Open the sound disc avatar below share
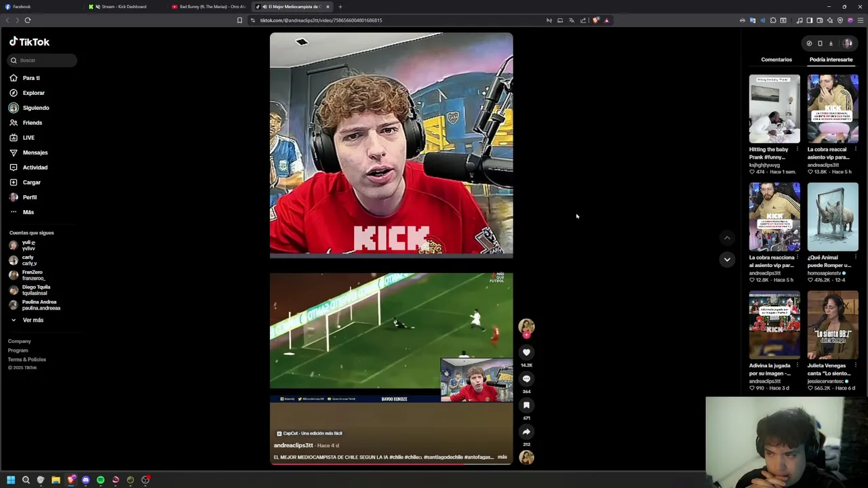Image resolution: width=868 pixels, height=488 pixels. click(x=526, y=458)
